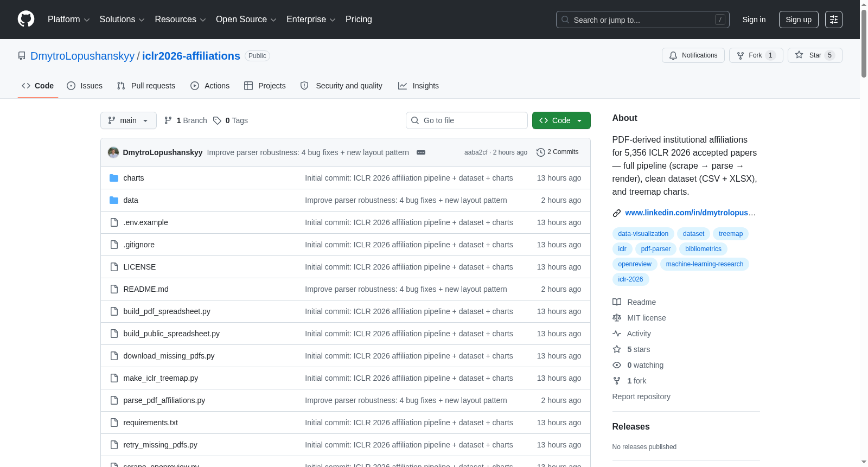The height and width of the screenshot is (467, 868).
Task: Select the Code tab
Action: coord(38,86)
